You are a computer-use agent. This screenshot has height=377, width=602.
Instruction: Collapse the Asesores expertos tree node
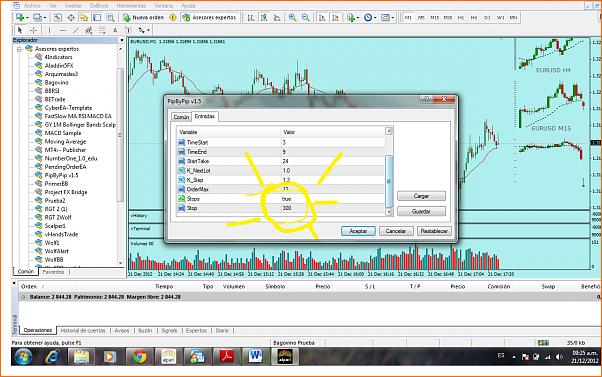point(19,49)
